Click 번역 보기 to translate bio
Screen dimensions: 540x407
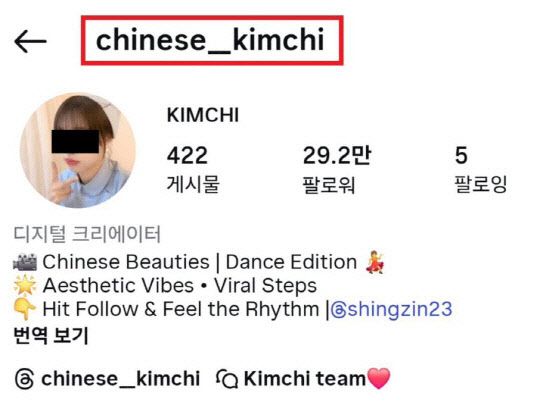[51, 335]
